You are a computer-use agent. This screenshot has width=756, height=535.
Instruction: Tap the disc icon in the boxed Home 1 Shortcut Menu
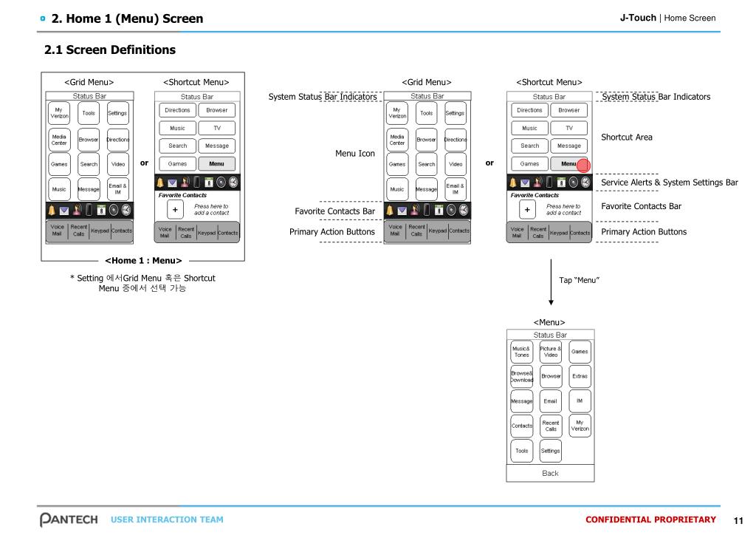coord(221,183)
